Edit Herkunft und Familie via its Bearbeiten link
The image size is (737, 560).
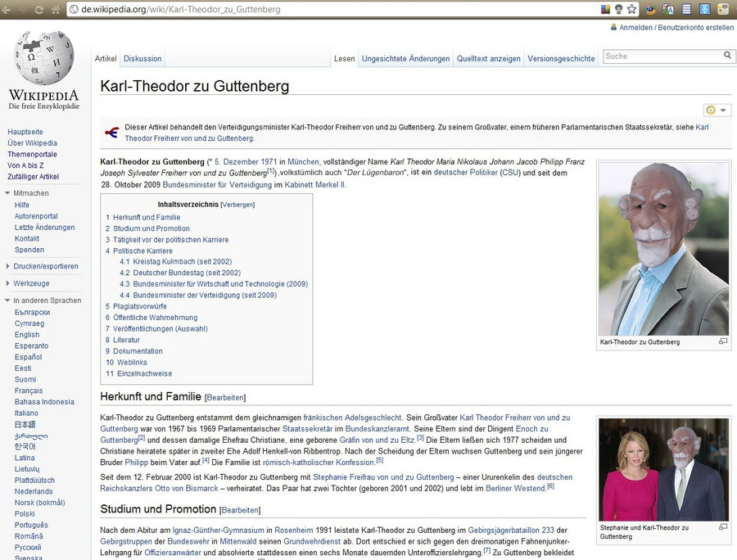(x=225, y=397)
